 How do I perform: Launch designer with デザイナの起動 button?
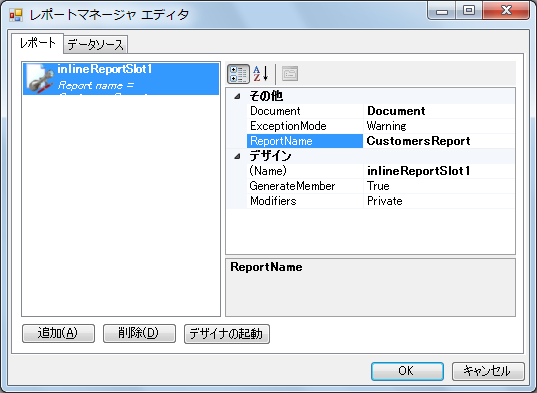pos(227,334)
